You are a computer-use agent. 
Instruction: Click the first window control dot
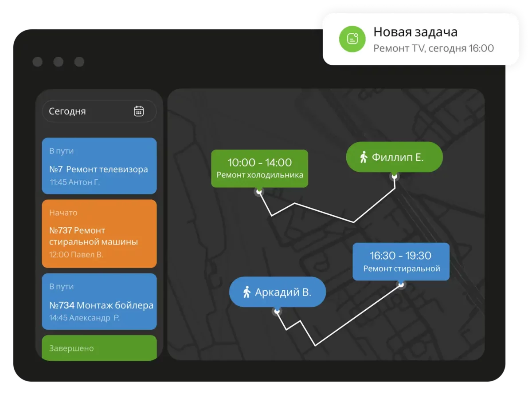(38, 62)
